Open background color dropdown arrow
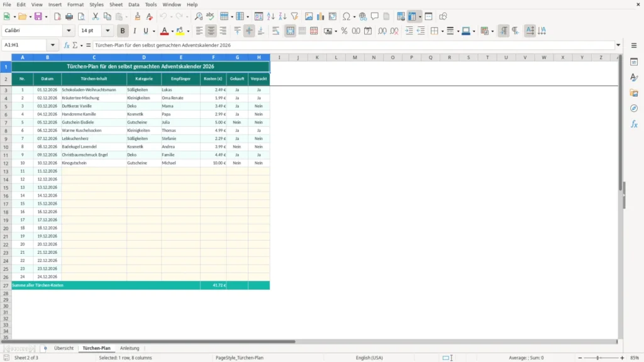The image size is (644, 362). [x=188, y=31]
